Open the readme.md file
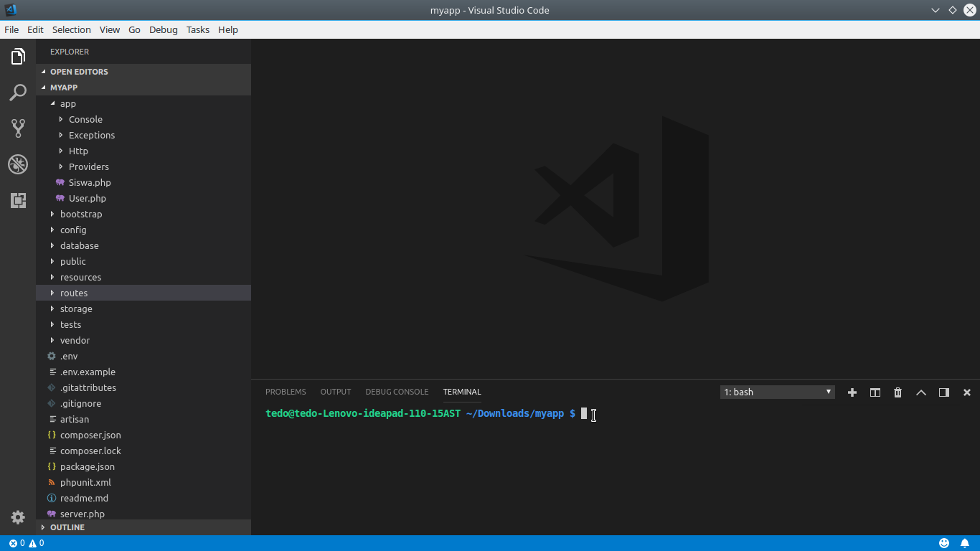 143,498
